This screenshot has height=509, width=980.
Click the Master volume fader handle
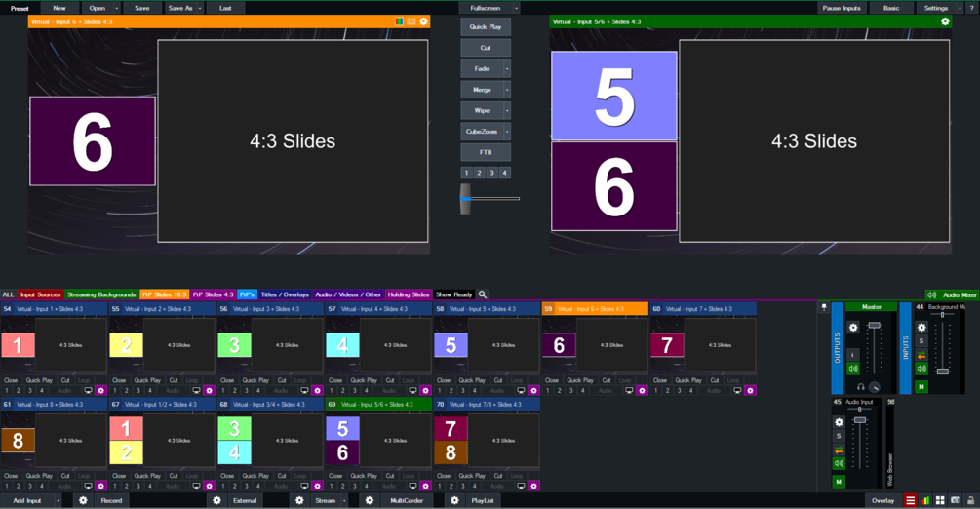[875, 325]
